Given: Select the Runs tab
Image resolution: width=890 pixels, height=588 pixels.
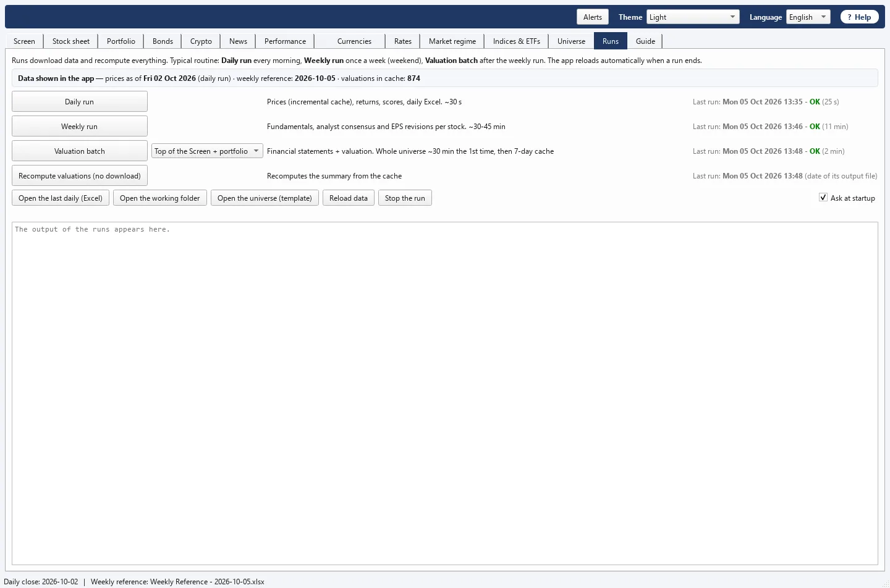Looking at the screenshot, I should pyautogui.click(x=611, y=41).
